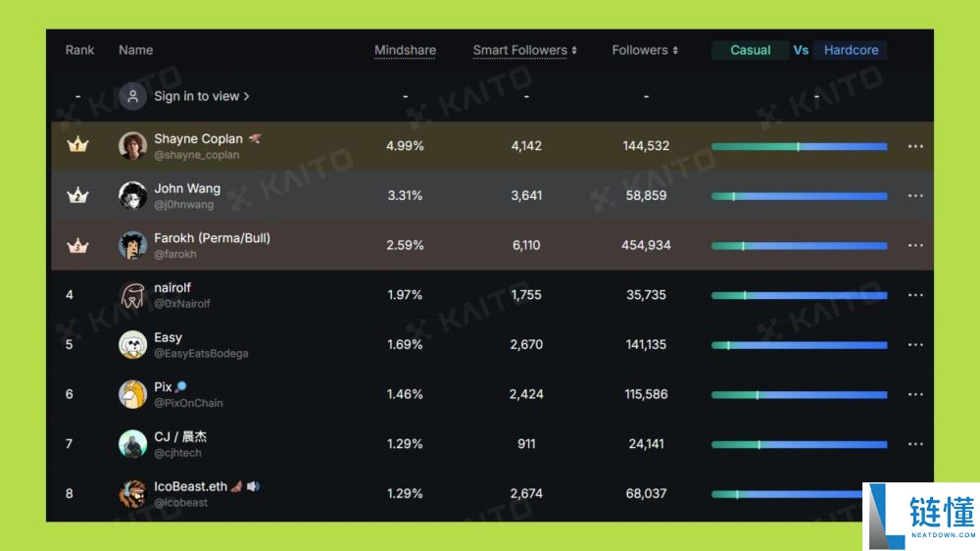This screenshot has height=551, width=980.
Task: Open more options for Farokh row
Action: (x=915, y=245)
